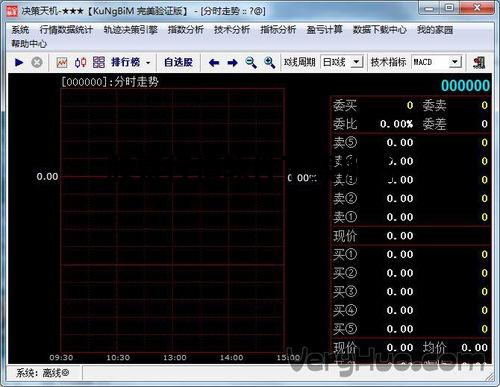This screenshot has width=500, height=387.
Task: Click the 0.00 price axis label at left
Action: click(47, 176)
